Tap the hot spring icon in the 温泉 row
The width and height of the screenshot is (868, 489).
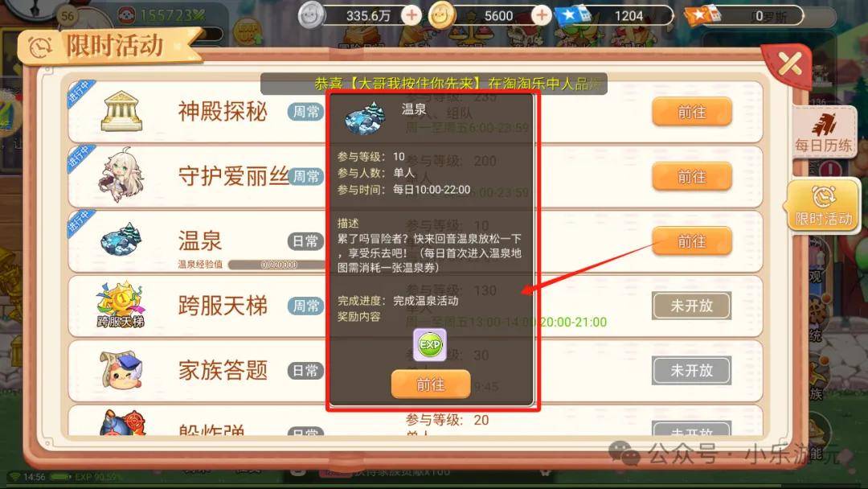click(121, 239)
